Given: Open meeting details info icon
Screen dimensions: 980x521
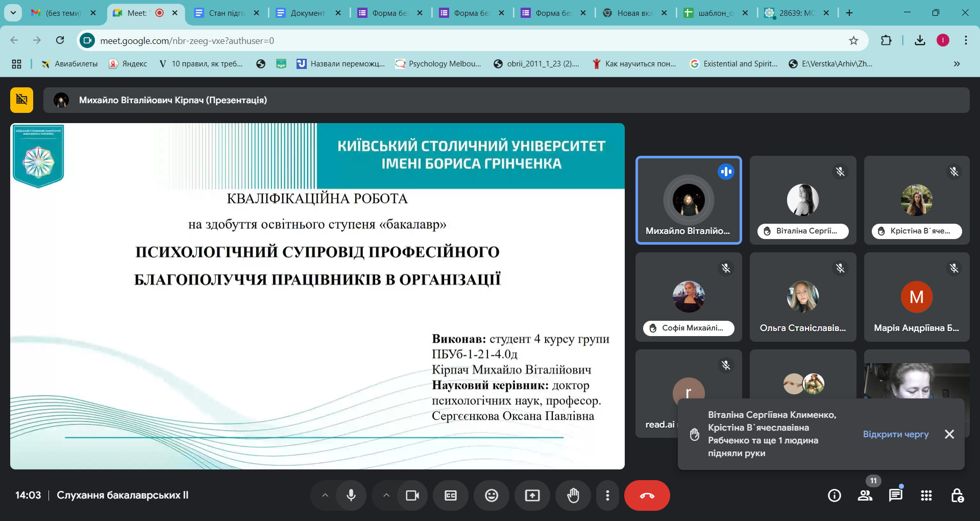Looking at the screenshot, I should point(835,495).
